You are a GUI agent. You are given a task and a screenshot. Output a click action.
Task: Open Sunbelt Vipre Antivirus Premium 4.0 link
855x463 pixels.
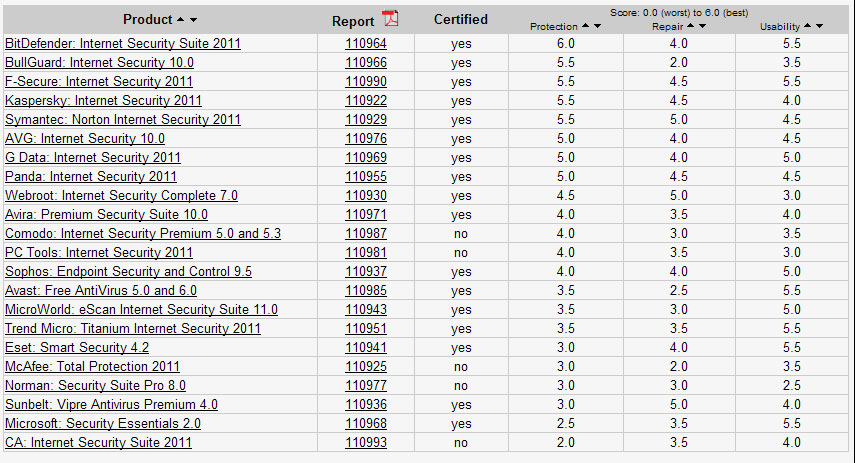click(111, 405)
